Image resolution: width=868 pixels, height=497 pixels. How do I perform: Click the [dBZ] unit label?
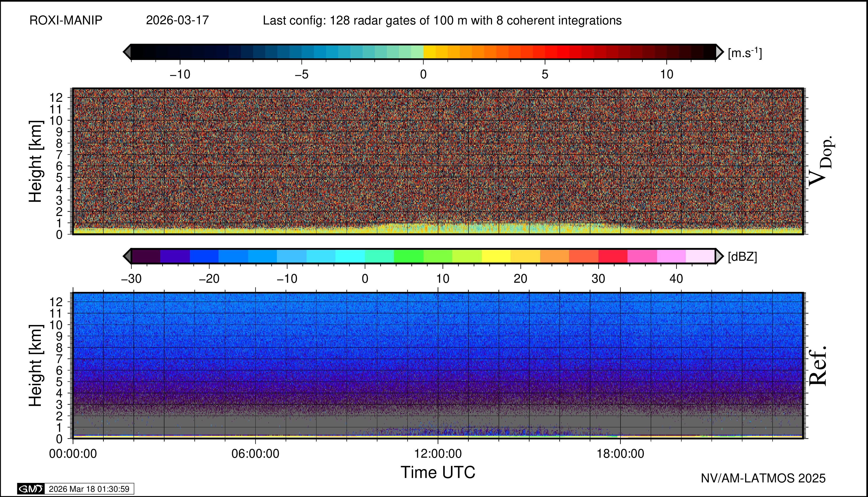[742, 257]
